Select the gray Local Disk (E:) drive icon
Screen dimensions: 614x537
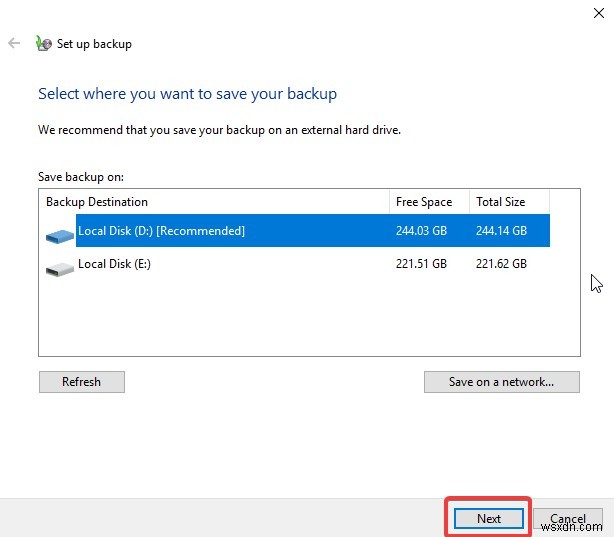pos(60,269)
